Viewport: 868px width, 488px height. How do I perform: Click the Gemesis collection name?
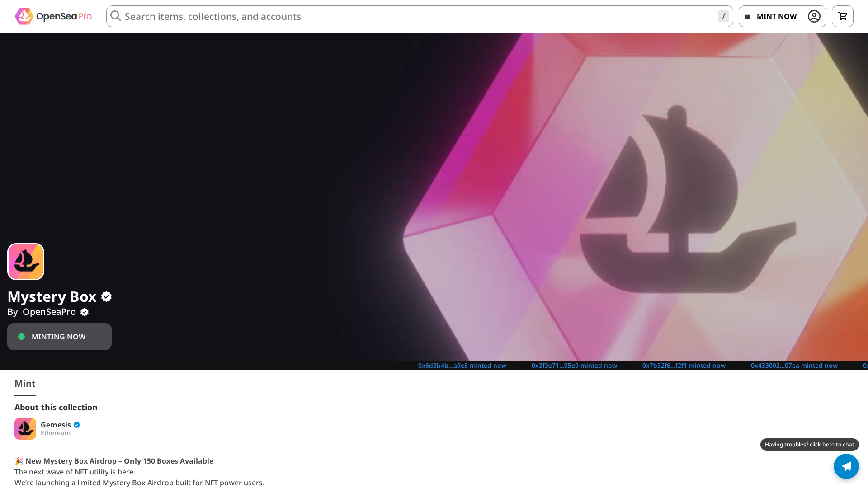pos(56,425)
